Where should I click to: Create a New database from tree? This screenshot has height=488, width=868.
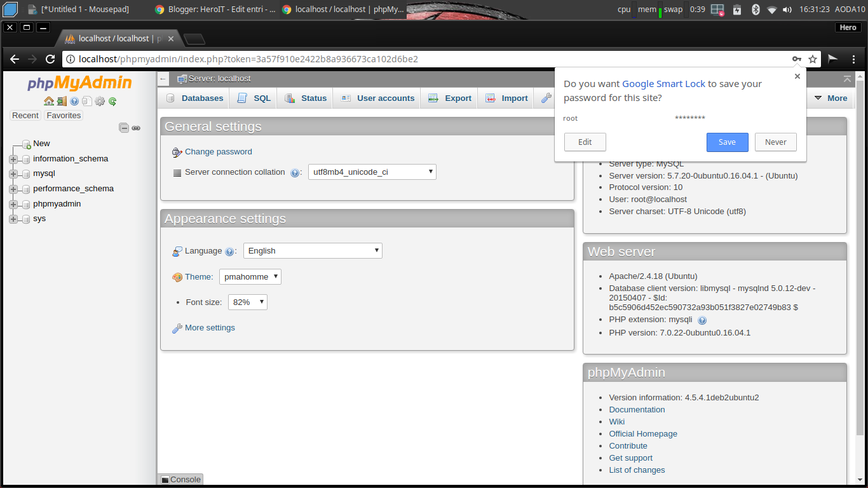point(41,144)
